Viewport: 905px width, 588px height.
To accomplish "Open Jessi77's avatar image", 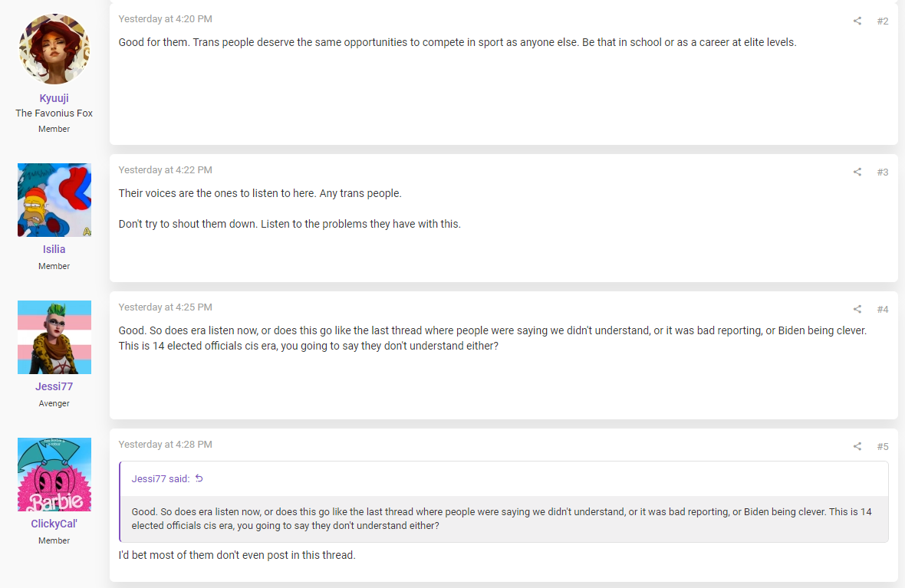I will [x=54, y=337].
